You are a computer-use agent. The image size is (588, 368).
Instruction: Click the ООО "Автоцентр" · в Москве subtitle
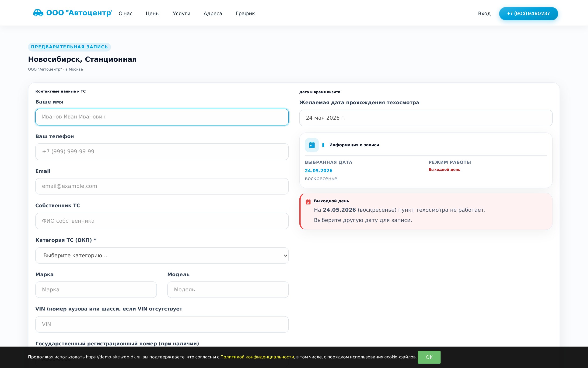tap(55, 69)
